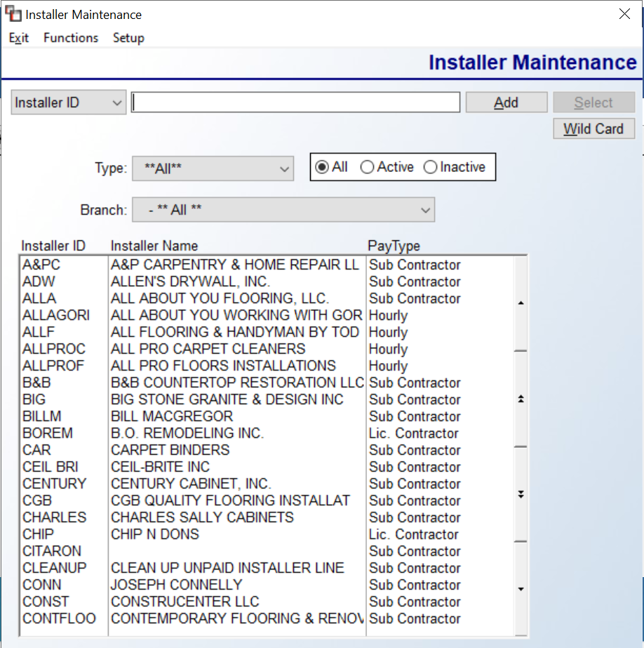Viewport: 644px width, 648px height.
Task: Click the single up arrow in list scrollbar
Action: (x=521, y=303)
